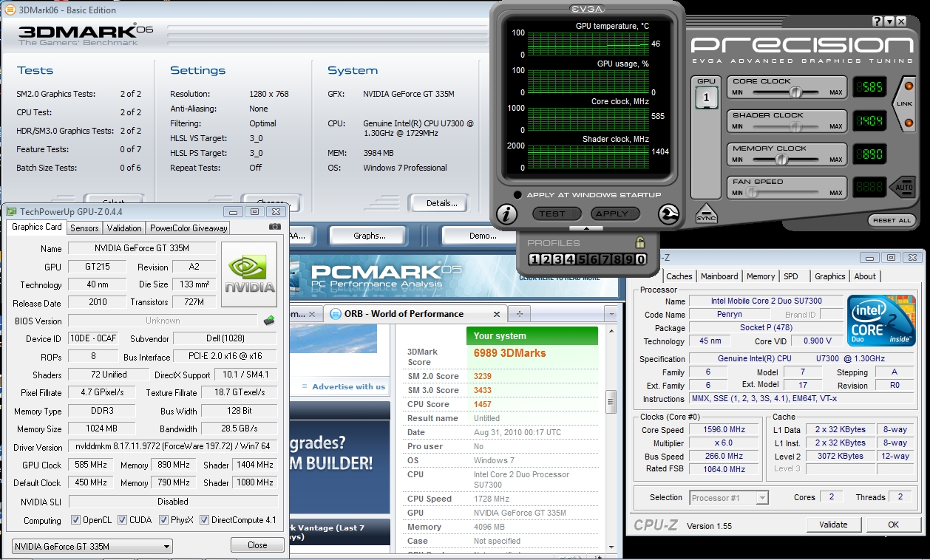
Task: Load profile slot 0 in EVGA Precision
Action: [x=641, y=259]
